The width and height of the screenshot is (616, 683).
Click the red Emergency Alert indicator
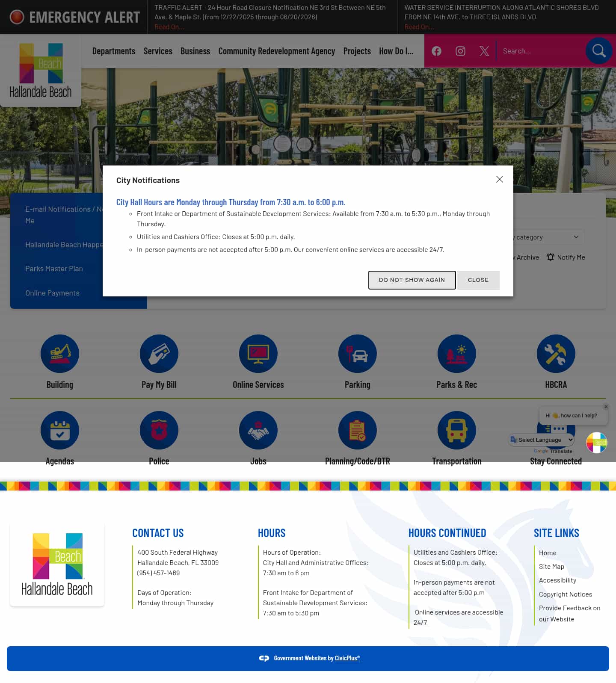(x=17, y=17)
